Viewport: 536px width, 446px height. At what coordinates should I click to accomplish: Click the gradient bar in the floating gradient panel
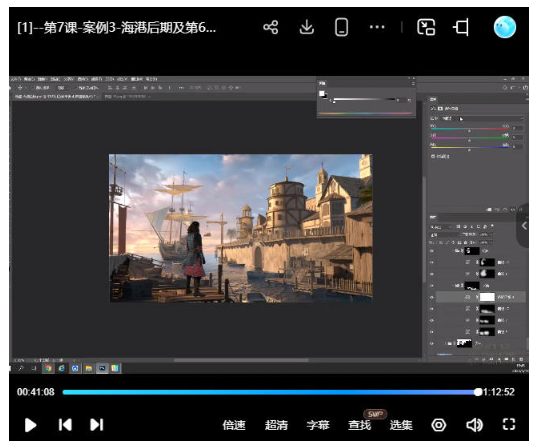(365, 99)
